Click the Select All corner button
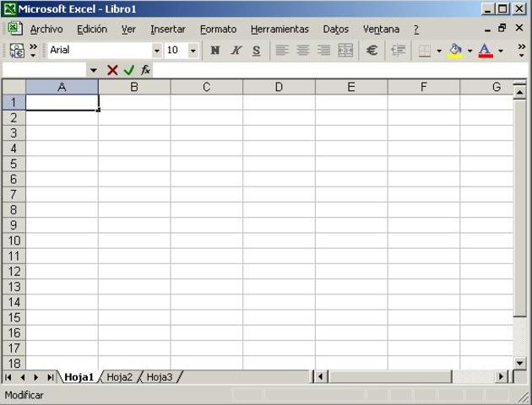Screen dimensions: 532x405 pyautogui.click(x=14, y=87)
